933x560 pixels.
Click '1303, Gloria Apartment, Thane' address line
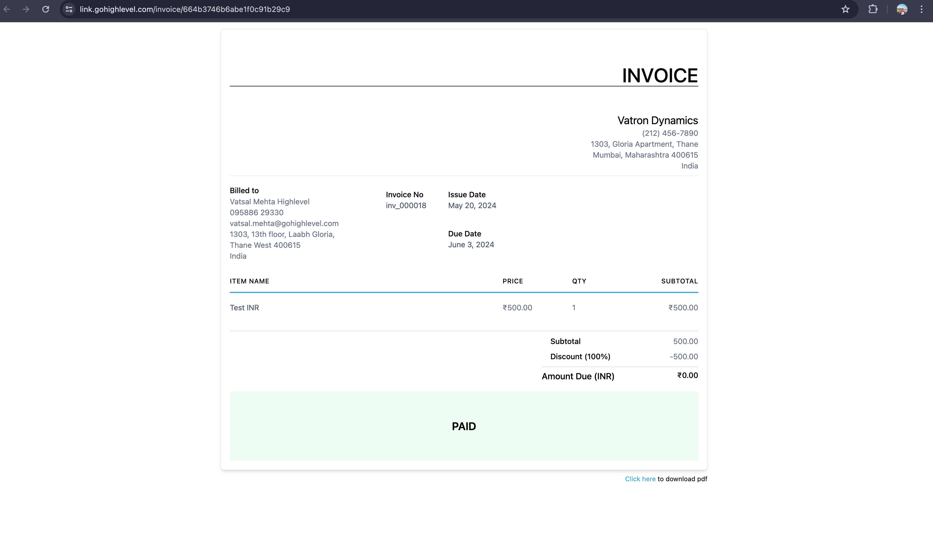point(644,144)
